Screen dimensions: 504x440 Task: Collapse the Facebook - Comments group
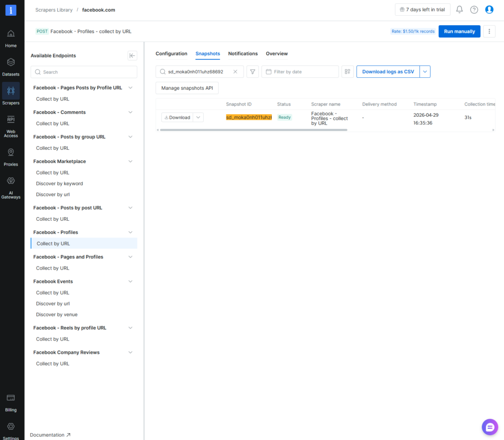coord(130,112)
